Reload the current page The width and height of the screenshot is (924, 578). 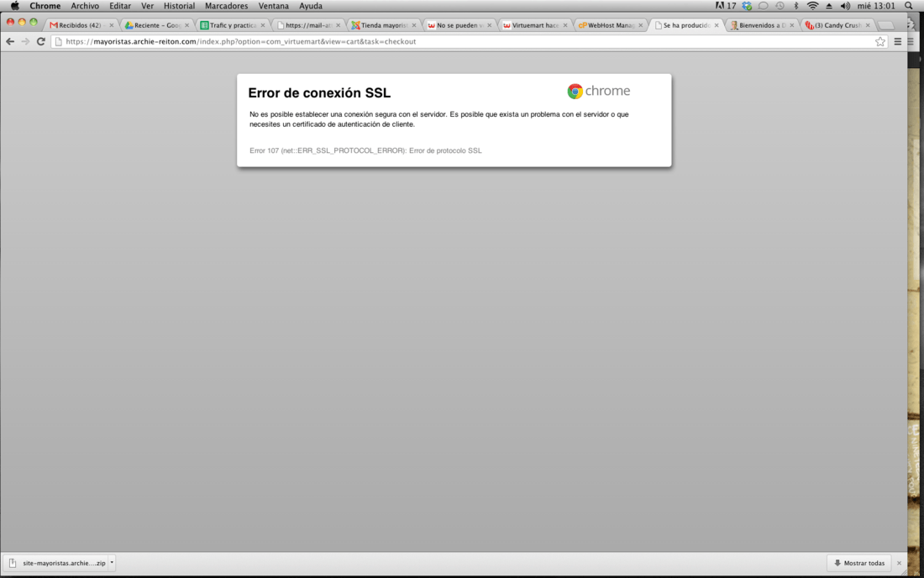click(x=40, y=42)
